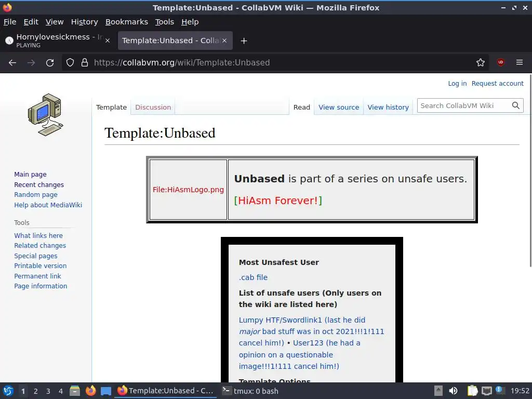Focus the Search CollabVM Wiki field
532x399 pixels.
click(464, 105)
